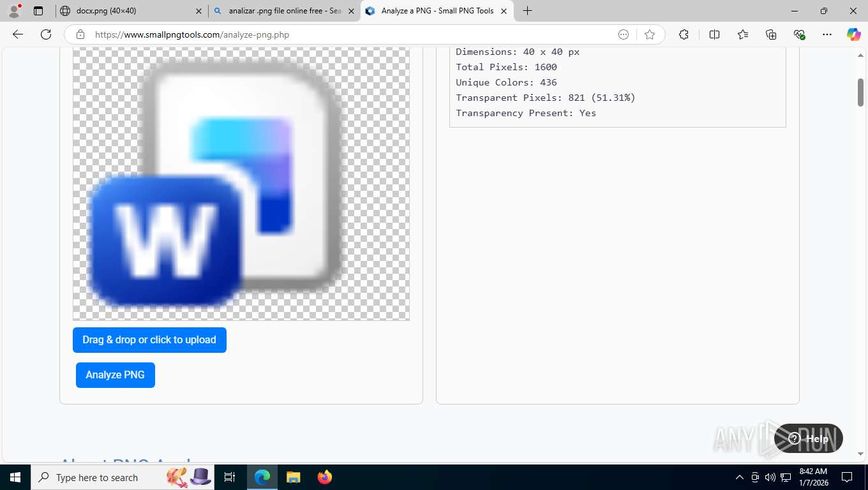Open the Windows Start menu

click(15, 477)
